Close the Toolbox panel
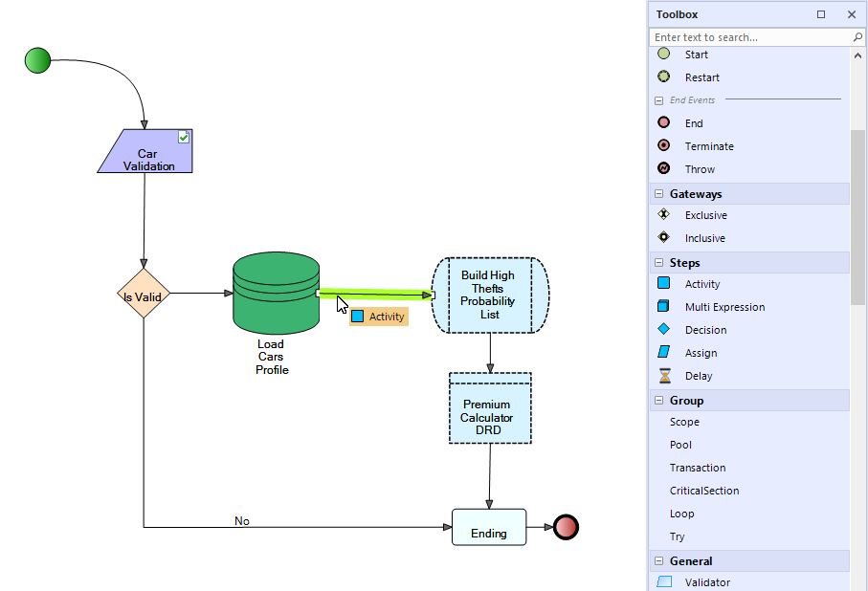 852,14
